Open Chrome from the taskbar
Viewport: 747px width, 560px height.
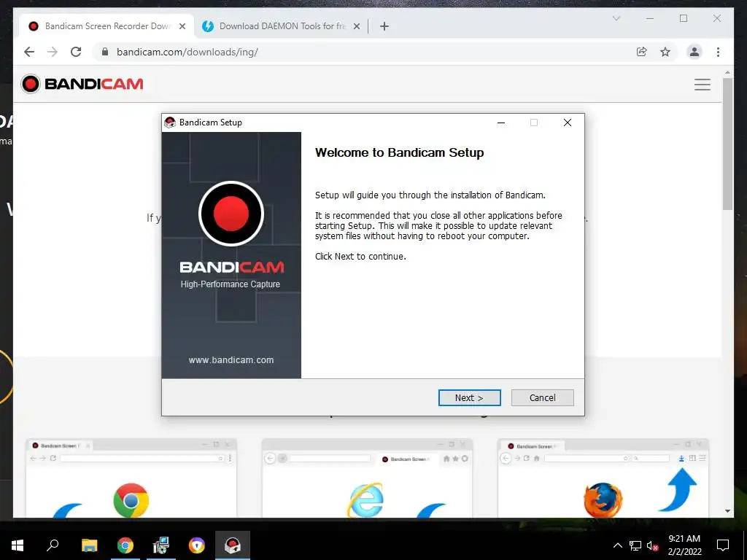coord(125,545)
